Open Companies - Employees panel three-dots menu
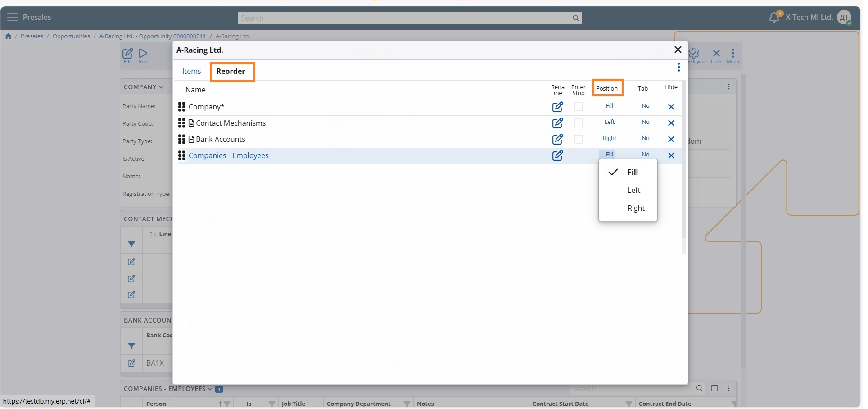This screenshot has width=868, height=409. pyautogui.click(x=728, y=388)
